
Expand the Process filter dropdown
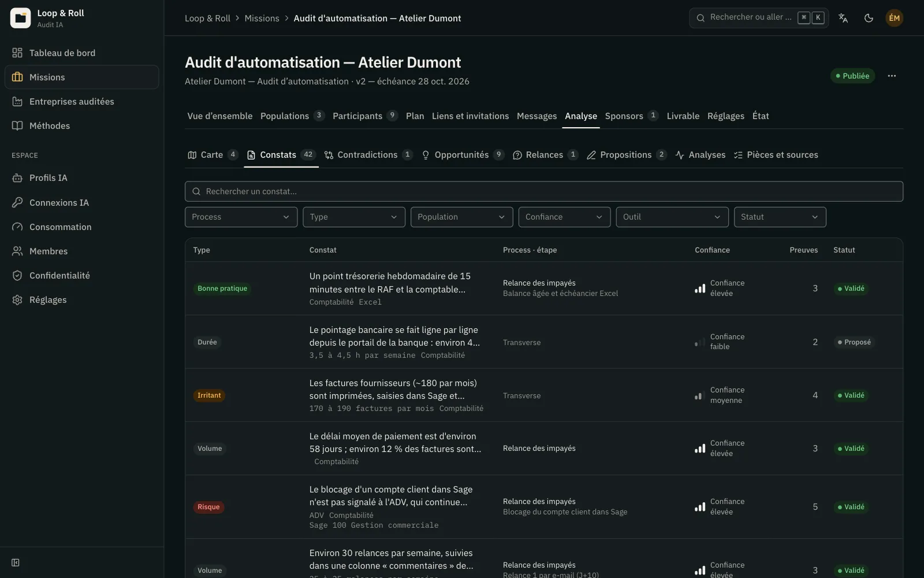click(x=241, y=217)
